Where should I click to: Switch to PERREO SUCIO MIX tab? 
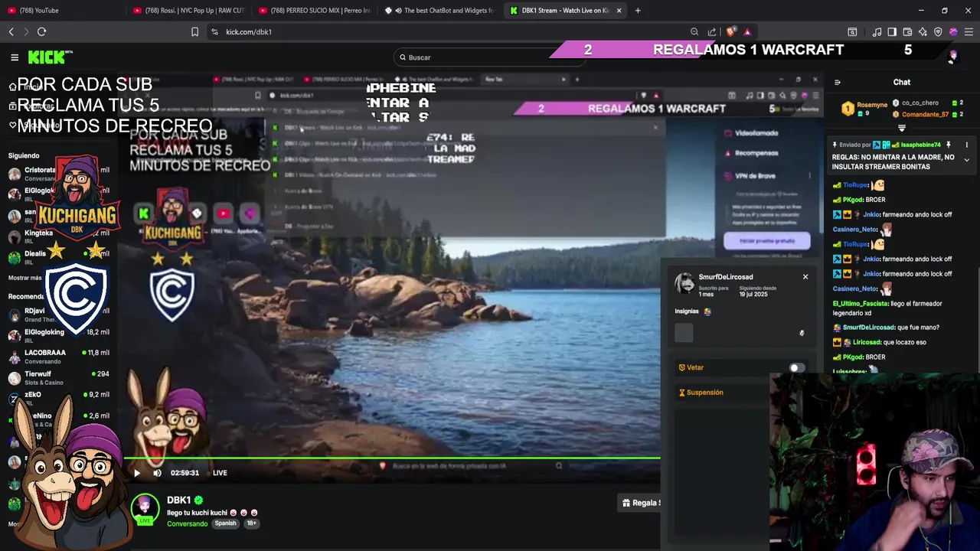tap(315, 11)
